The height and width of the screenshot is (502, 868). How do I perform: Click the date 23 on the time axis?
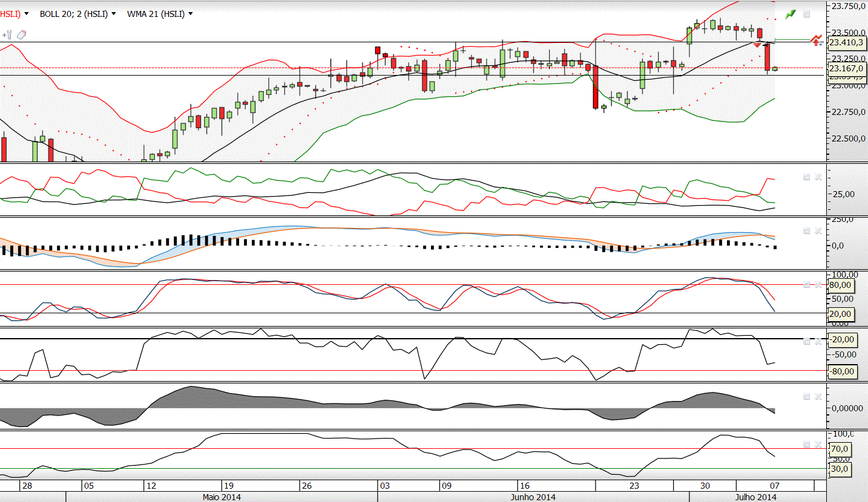(634, 486)
